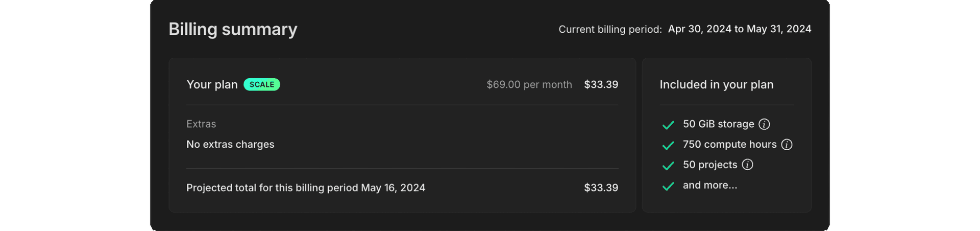Click the green checkmark beside 50 projects
Viewport: 980px width, 231px height.
click(668, 166)
